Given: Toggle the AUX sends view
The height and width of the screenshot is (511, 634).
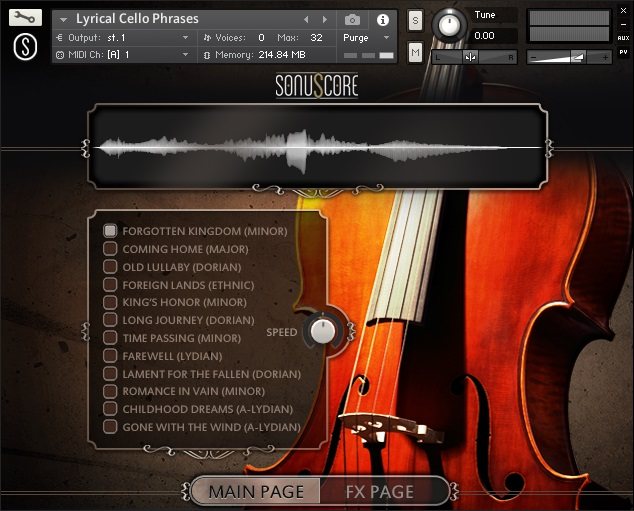Looking at the screenshot, I should (x=623, y=38).
